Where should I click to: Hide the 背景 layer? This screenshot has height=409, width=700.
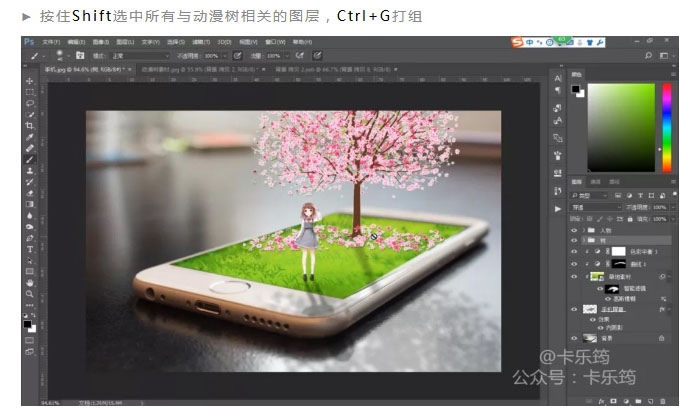pos(574,338)
